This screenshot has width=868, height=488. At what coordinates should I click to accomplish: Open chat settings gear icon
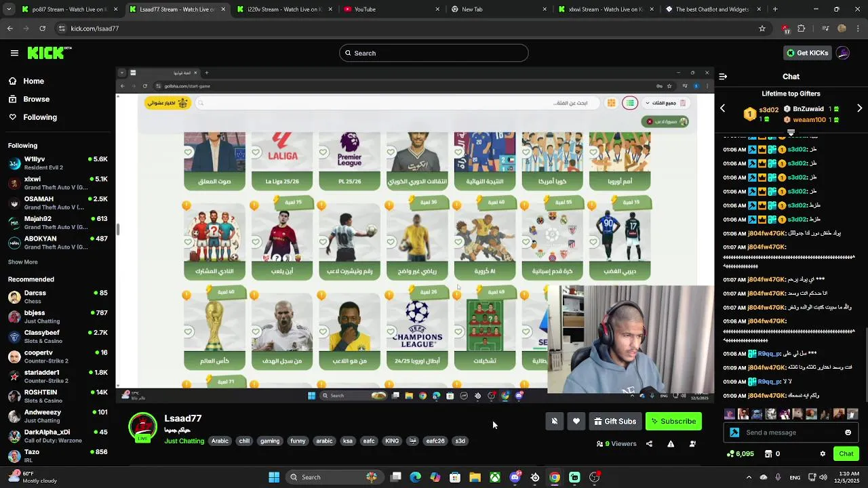pos(823,454)
